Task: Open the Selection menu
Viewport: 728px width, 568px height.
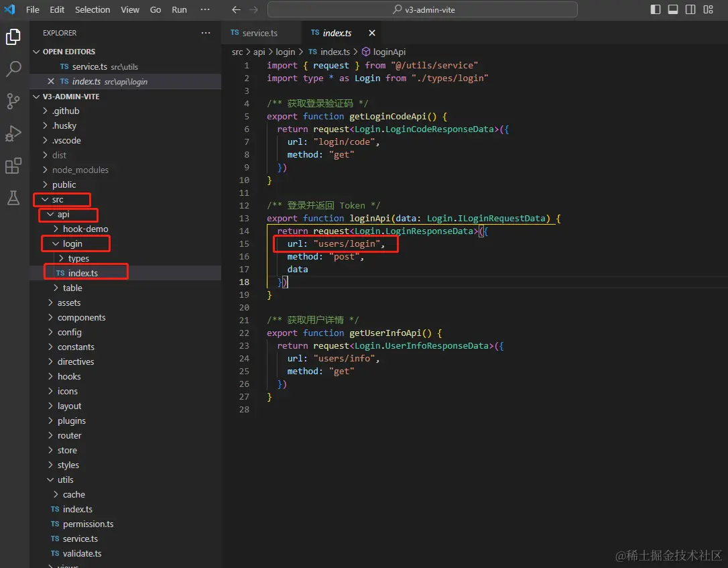Action: (93, 9)
